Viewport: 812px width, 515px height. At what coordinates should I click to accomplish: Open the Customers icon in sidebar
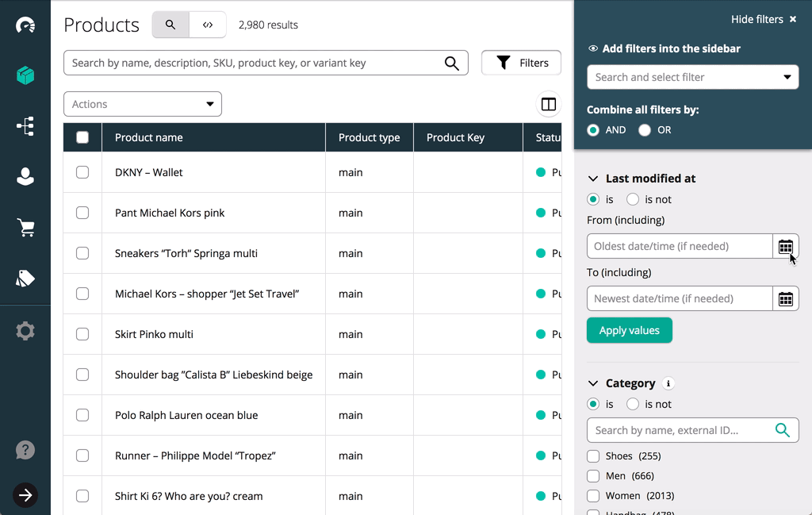pyautogui.click(x=25, y=177)
